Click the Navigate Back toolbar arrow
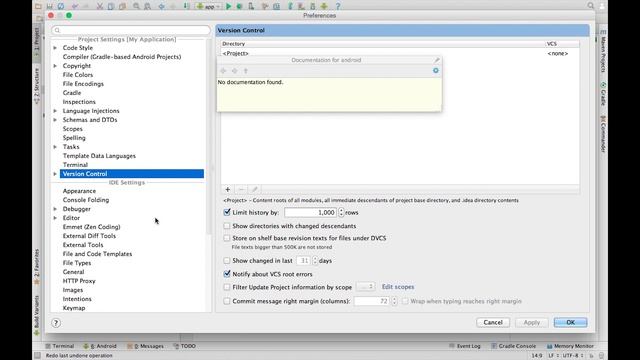Screen dimensions: 640x360 (x=162, y=6)
